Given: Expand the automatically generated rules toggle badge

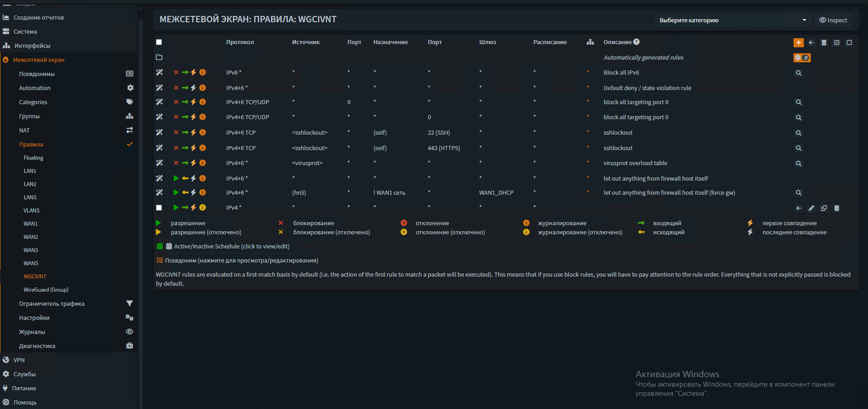Looking at the screenshot, I should pyautogui.click(x=802, y=58).
